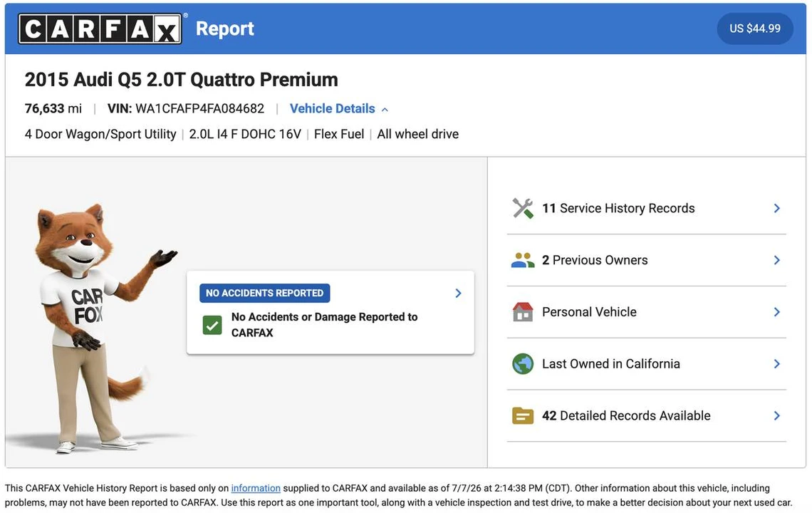Click No Accidents or Damage Reported text
Screen dimensions: 812x513
(x=324, y=325)
